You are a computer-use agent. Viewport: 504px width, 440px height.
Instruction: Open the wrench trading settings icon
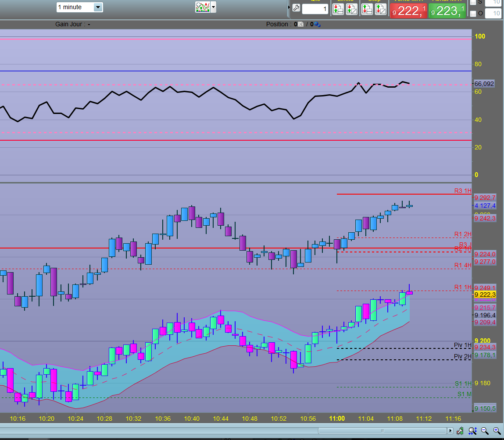[x=296, y=8]
